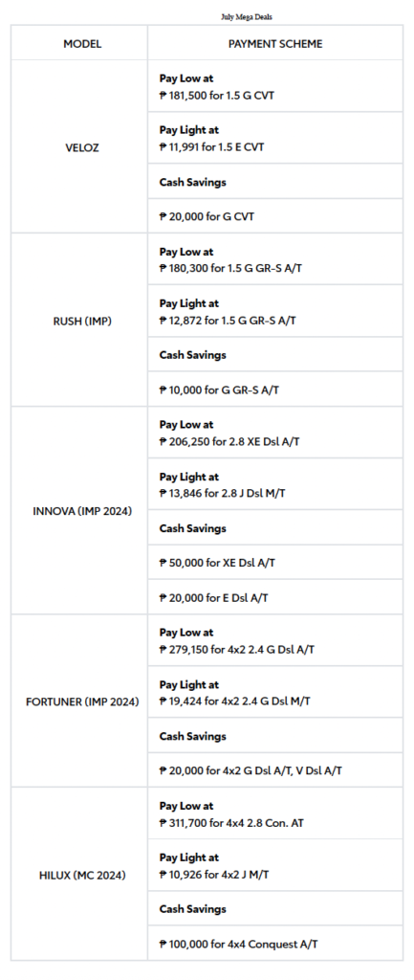414x980 pixels.
Task: Select Hilux Pay Low ₱311,700 row
Action: tap(275, 813)
